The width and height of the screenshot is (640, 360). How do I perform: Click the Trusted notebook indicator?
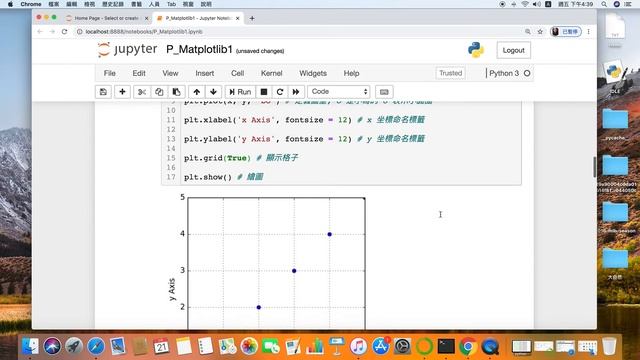[x=451, y=73]
